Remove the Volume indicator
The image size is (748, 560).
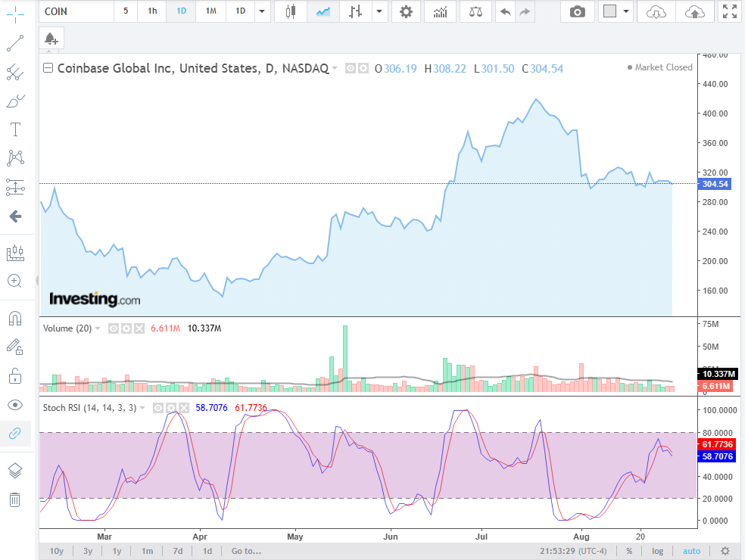pos(139,328)
